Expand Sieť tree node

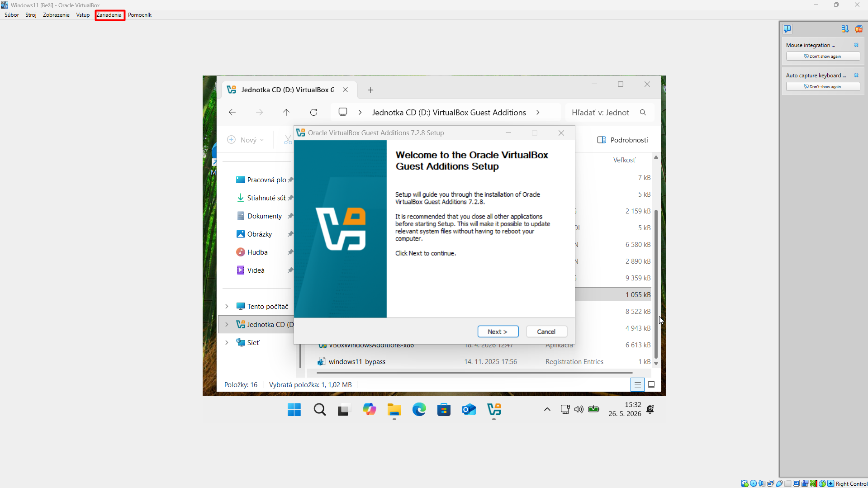(227, 343)
